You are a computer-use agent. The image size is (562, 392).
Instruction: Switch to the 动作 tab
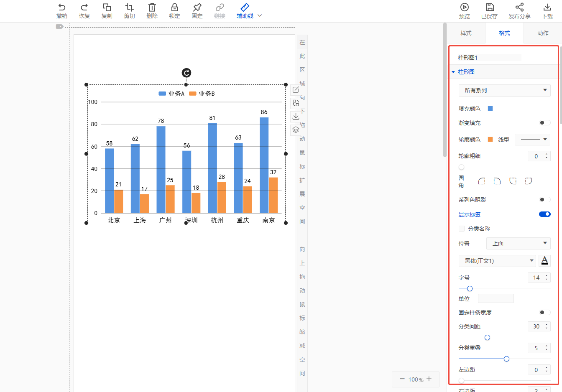[543, 33]
